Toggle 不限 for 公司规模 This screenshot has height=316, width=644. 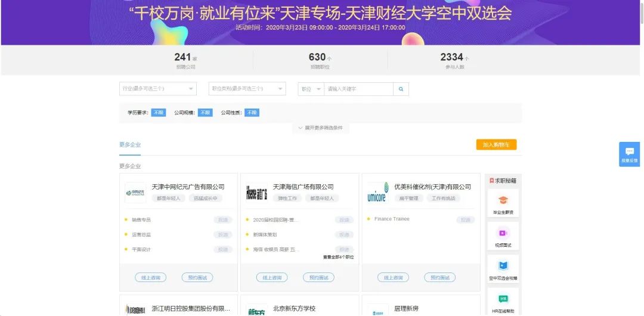point(205,113)
